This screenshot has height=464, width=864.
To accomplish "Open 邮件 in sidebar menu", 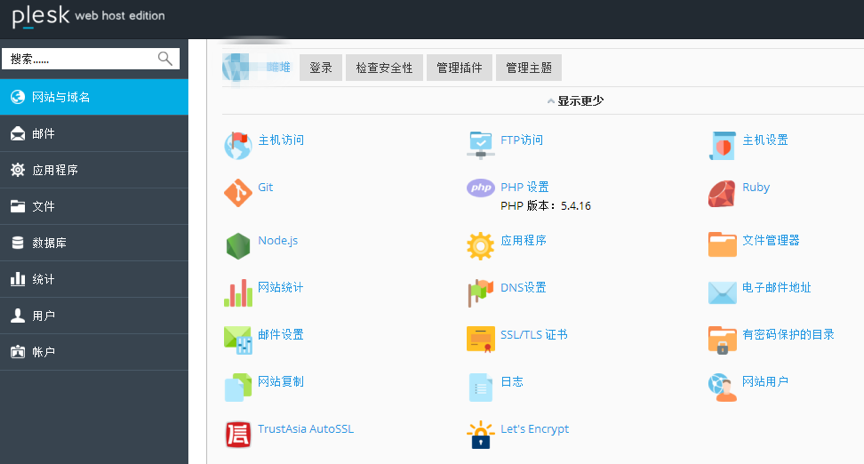I will (94, 133).
